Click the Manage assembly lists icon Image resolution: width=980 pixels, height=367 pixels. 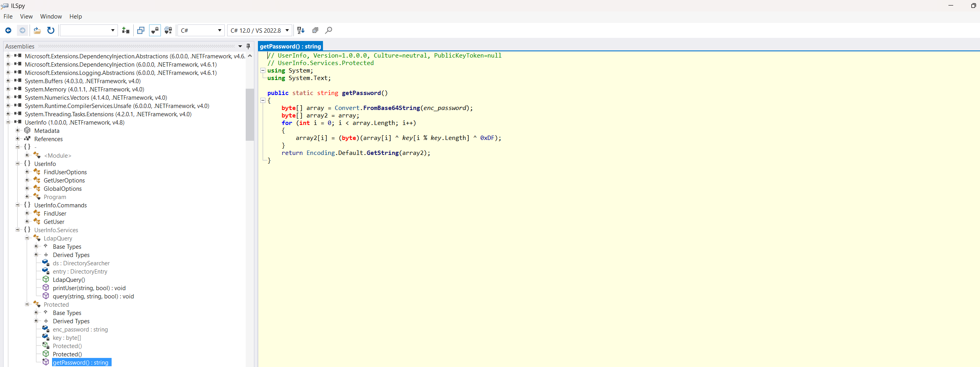click(126, 30)
